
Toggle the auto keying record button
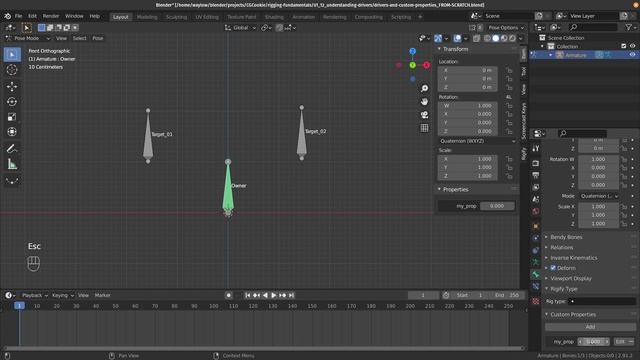pos(229,295)
